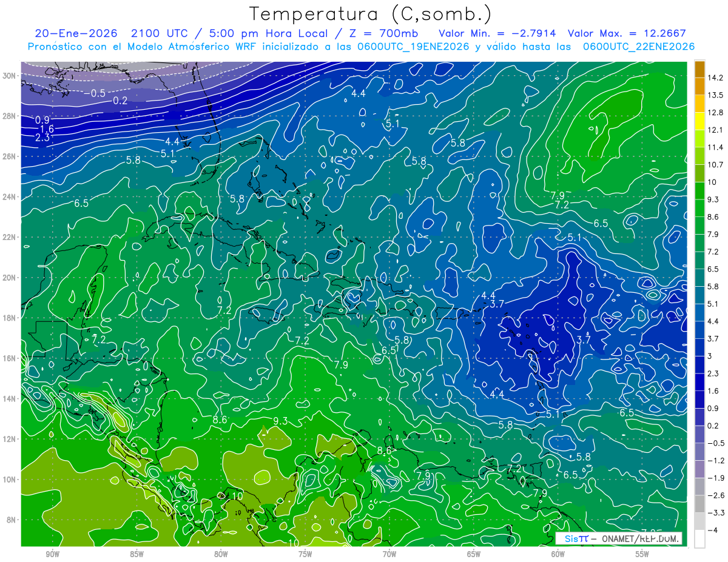Click the '2.3' contour label on the map

(x=42, y=138)
